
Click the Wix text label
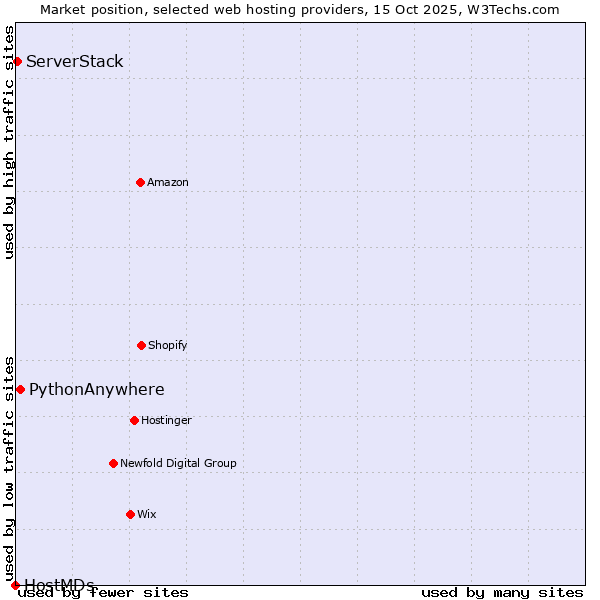(147, 514)
